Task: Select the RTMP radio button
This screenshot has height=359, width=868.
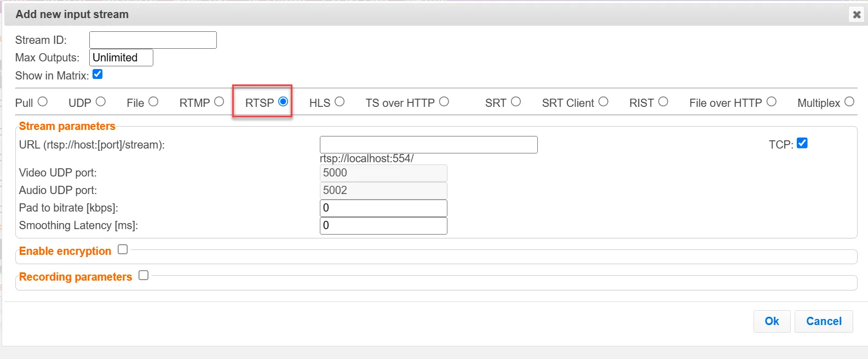Action: [x=219, y=101]
